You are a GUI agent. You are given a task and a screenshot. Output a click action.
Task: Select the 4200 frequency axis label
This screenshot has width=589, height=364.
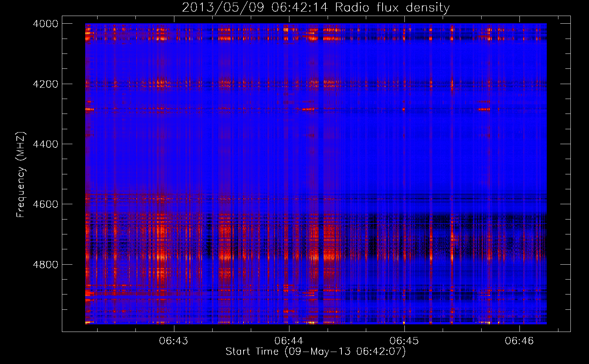(x=46, y=84)
